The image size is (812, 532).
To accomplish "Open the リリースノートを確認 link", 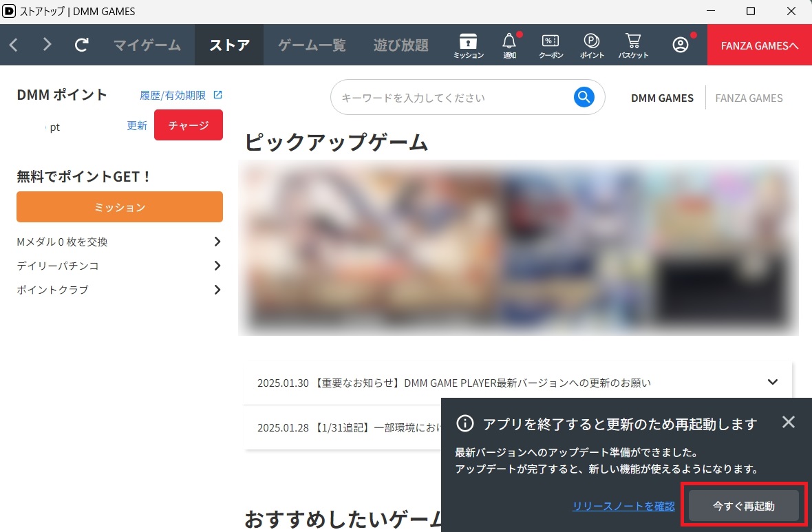I will [623, 506].
